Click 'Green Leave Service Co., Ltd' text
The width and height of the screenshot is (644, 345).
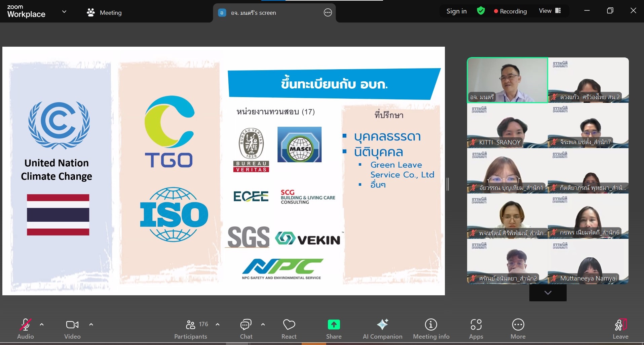click(402, 170)
